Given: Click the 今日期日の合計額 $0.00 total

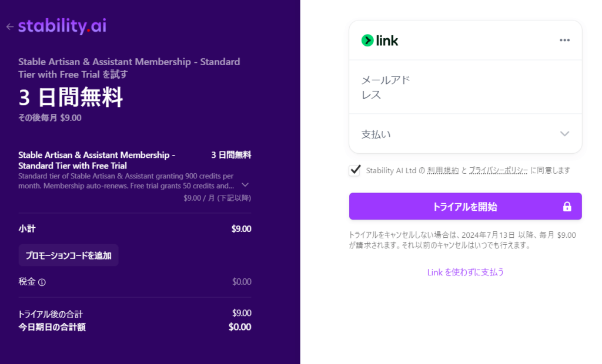Looking at the screenshot, I should (240, 327).
